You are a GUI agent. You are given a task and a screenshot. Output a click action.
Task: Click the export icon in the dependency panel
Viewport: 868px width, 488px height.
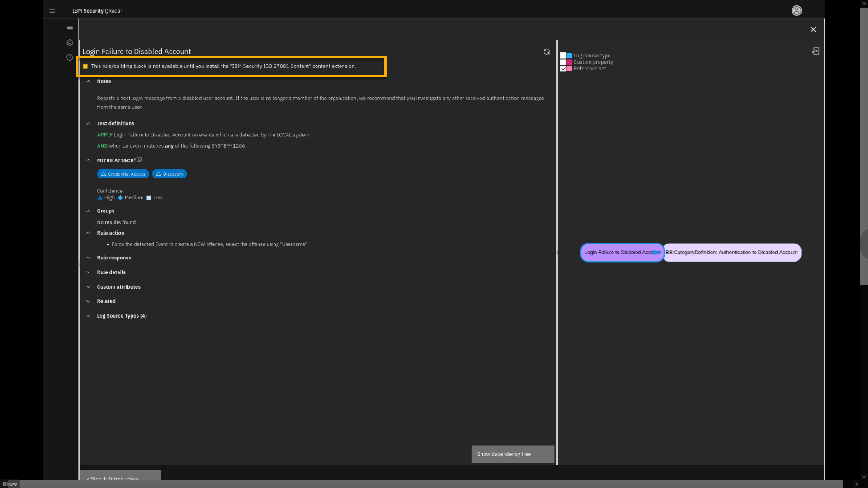[x=815, y=52]
